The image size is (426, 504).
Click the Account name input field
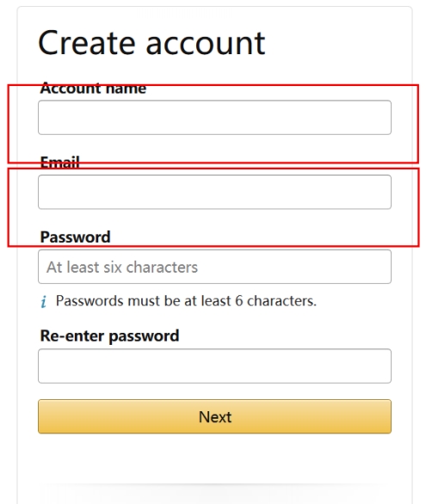click(214, 117)
